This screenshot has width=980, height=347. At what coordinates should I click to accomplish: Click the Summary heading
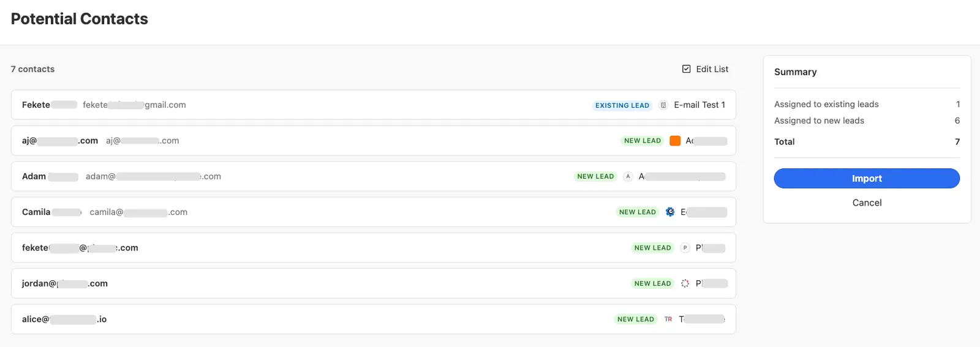click(795, 72)
